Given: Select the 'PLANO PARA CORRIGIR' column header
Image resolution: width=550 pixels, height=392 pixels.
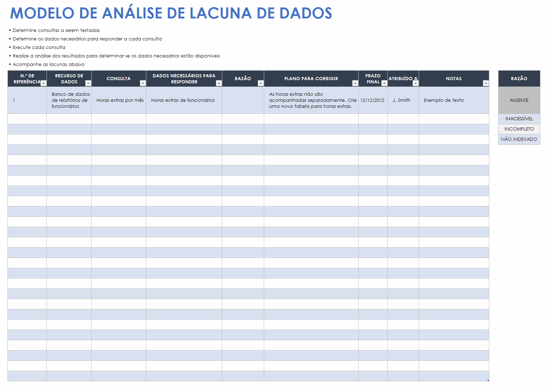Looking at the screenshot, I should 311,79.
